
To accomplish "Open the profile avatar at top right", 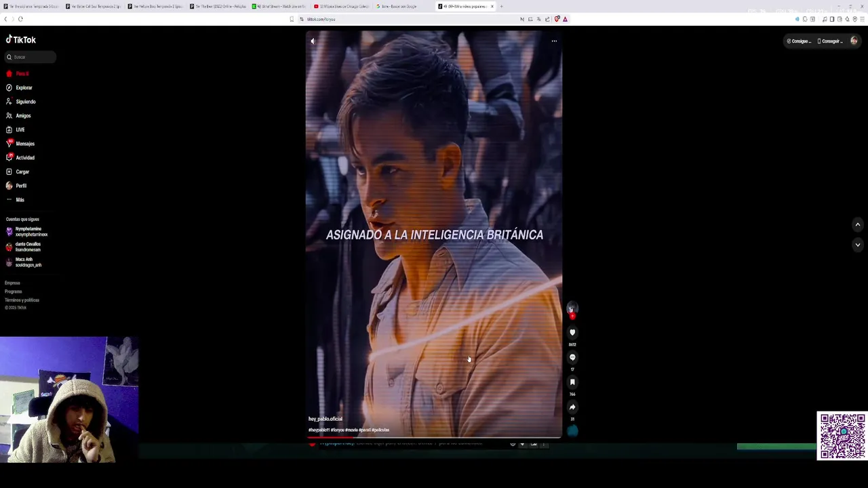I will coord(854,41).
